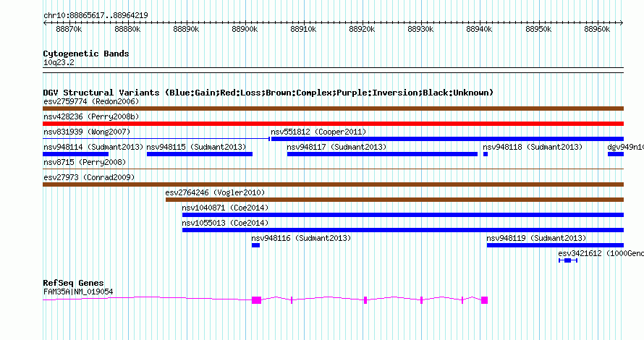Viewport: 644px width, 340px height.
Task: Select the nsv551812 (Cooper2011) label
Action: (318, 132)
